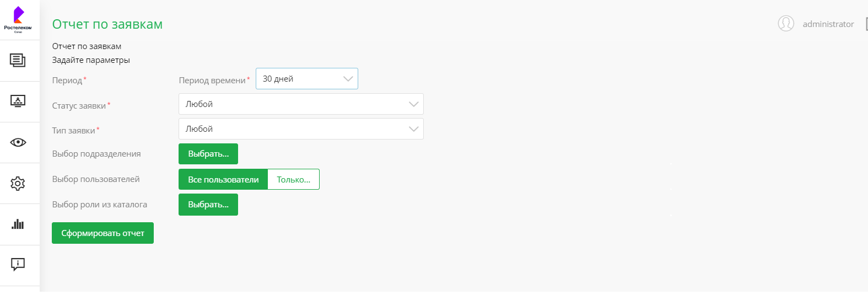Click the info speech bubble sidebar icon
Image resolution: width=868 pixels, height=300 pixels.
click(18, 265)
